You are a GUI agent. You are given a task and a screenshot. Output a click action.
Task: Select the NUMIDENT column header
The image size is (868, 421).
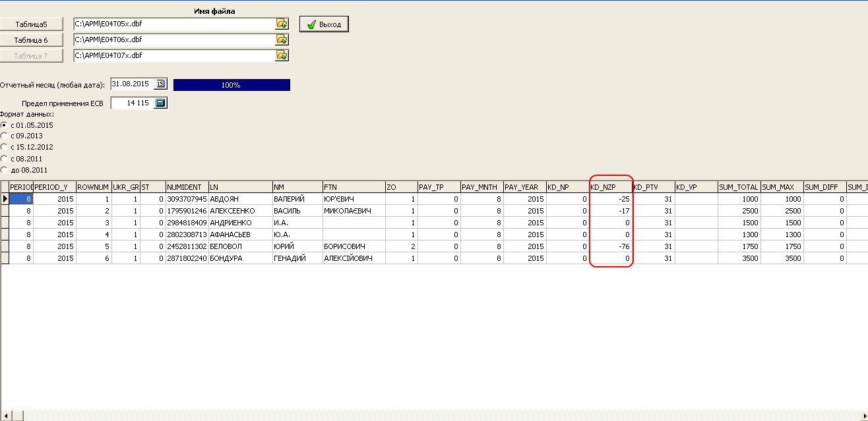click(x=186, y=187)
